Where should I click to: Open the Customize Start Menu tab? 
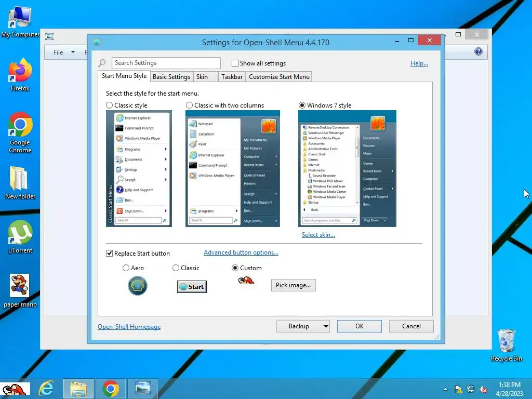click(279, 77)
